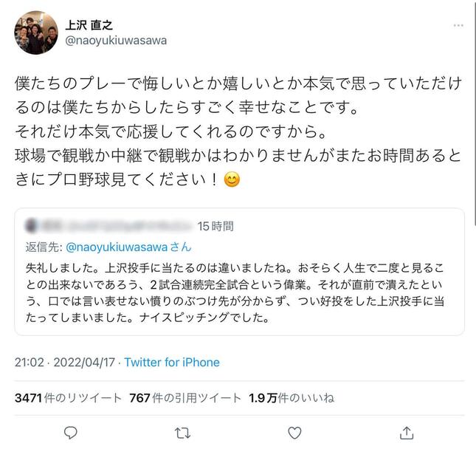
Task: Open the Twitter for iPhone source link
Action: [172, 363]
